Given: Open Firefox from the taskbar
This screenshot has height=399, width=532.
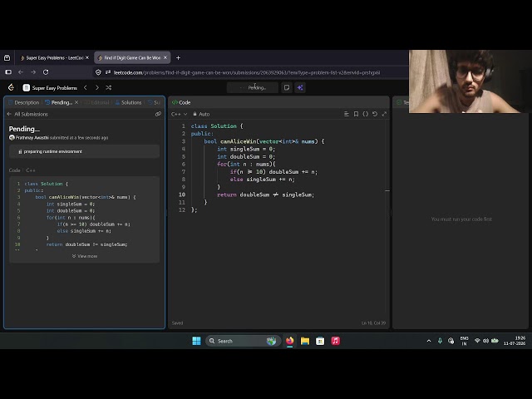Looking at the screenshot, I should 290,341.
